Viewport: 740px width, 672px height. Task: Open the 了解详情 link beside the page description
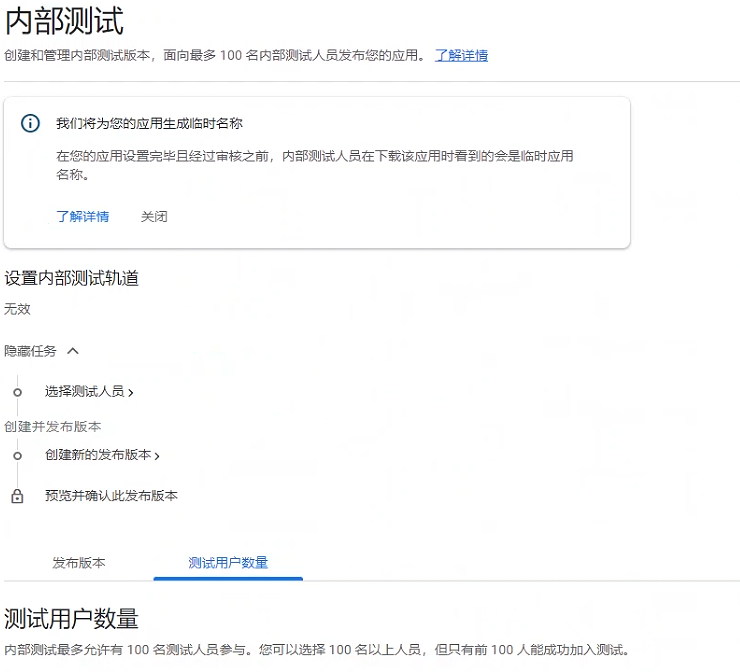click(461, 56)
